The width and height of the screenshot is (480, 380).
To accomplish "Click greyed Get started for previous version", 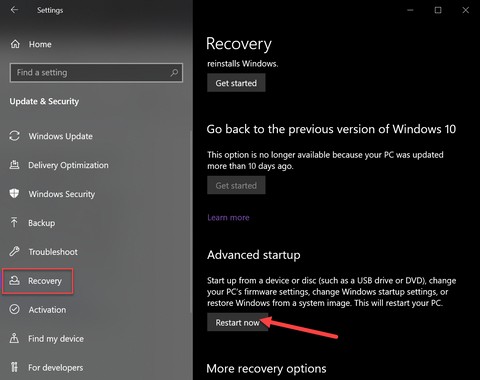I will (x=236, y=185).
